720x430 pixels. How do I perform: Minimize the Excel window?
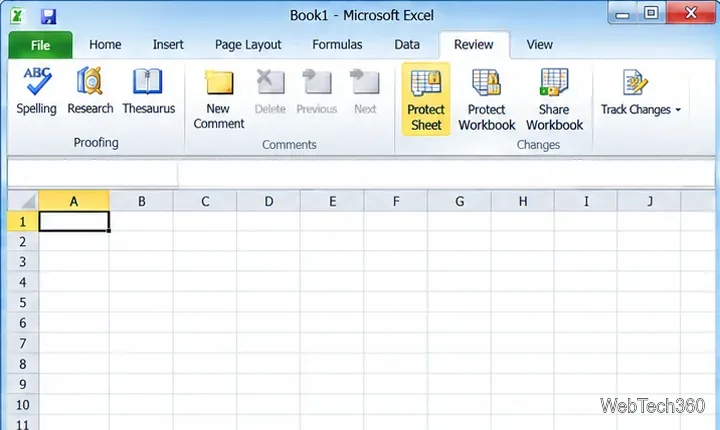(x=623, y=14)
